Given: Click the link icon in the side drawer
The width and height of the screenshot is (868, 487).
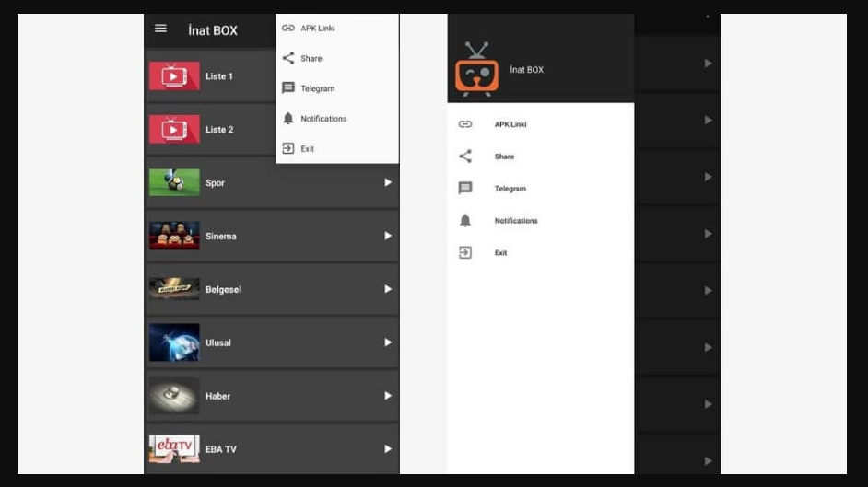Looking at the screenshot, I should click(465, 124).
